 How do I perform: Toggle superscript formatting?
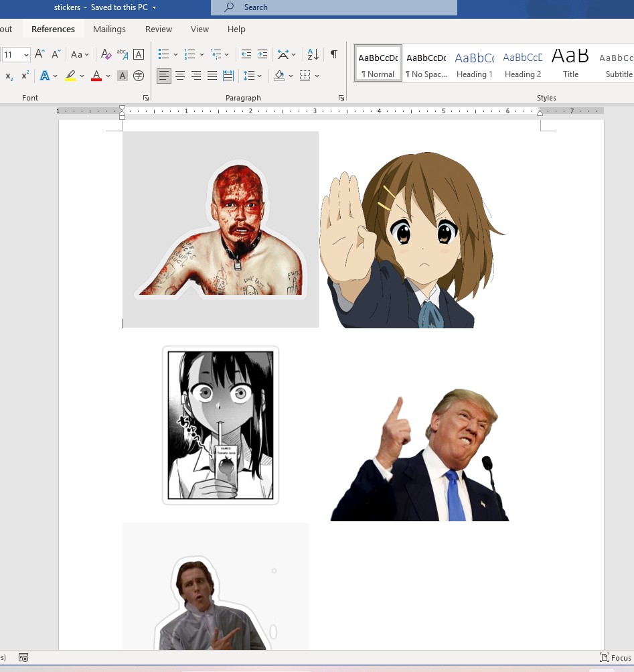25,76
